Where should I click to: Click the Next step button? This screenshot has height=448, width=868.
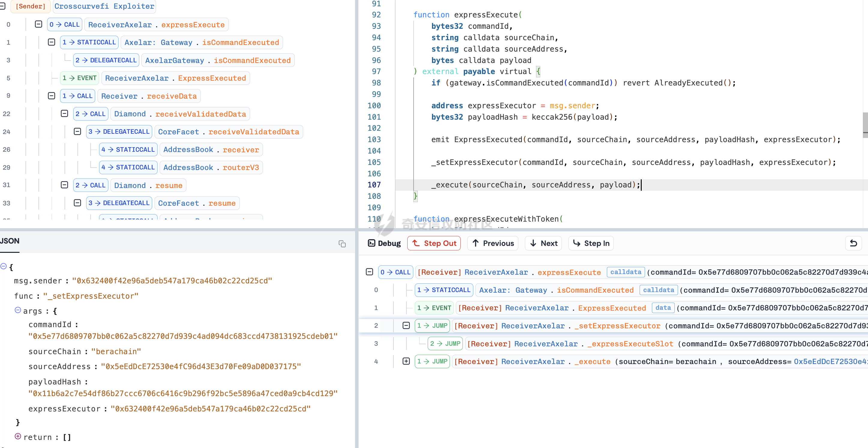click(x=543, y=243)
